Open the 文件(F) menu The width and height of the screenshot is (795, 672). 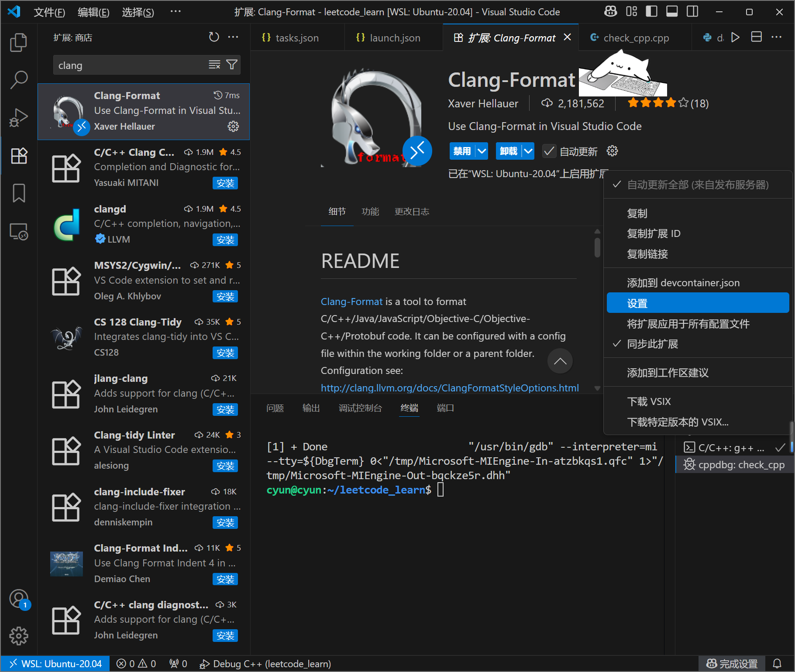tap(49, 12)
